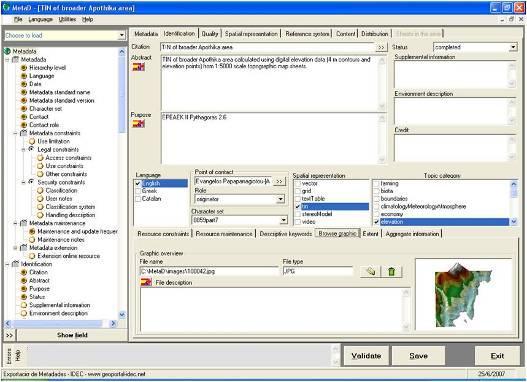527x382 pixels.
Task: Click the File description flag icon
Action: click(146, 282)
